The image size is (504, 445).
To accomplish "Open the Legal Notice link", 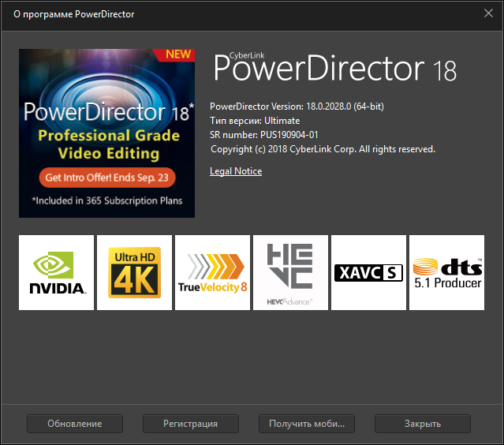I will coord(236,171).
